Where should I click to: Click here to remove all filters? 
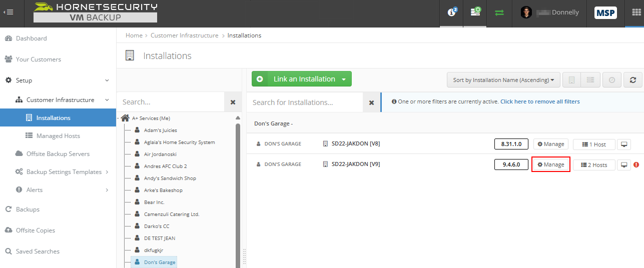(540, 101)
